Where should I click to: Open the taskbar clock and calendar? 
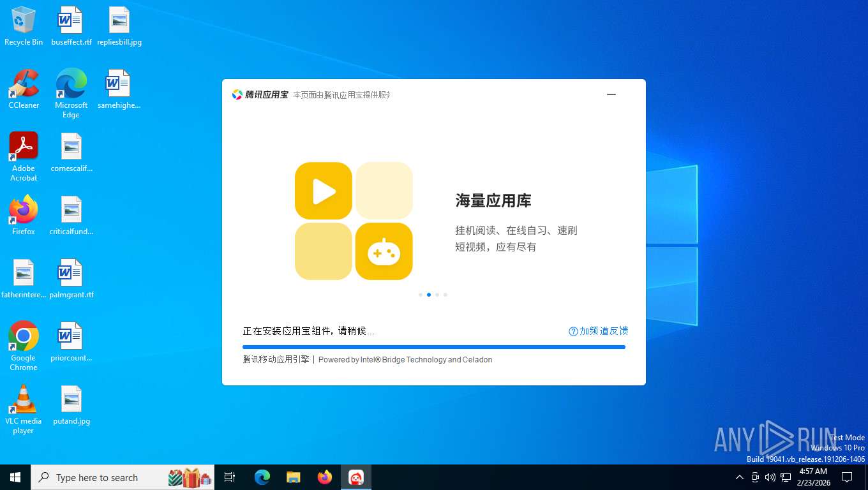tap(813, 477)
